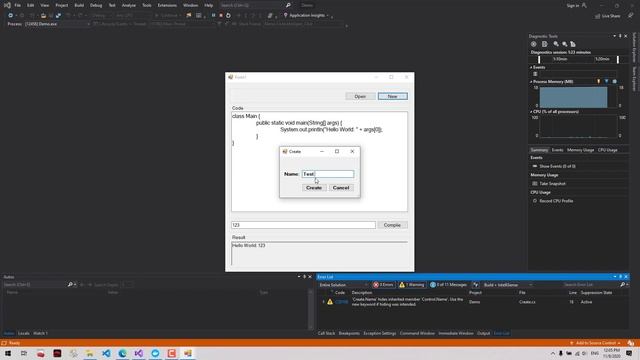
Task: Click the Windows Start button
Action: (x=8, y=353)
